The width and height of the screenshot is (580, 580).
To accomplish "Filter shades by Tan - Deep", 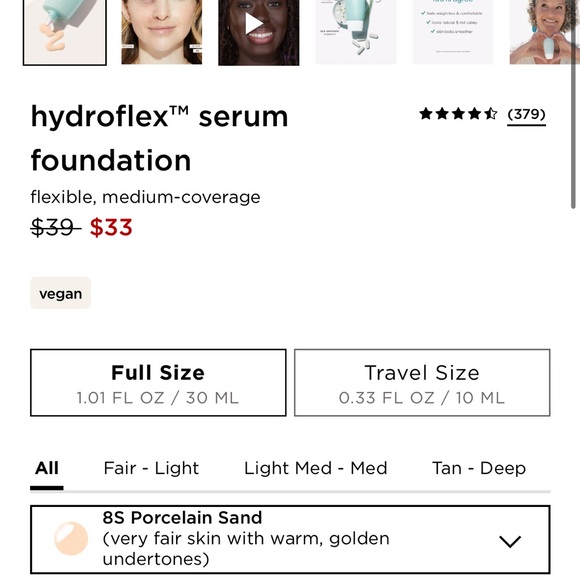I will coord(479,469).
